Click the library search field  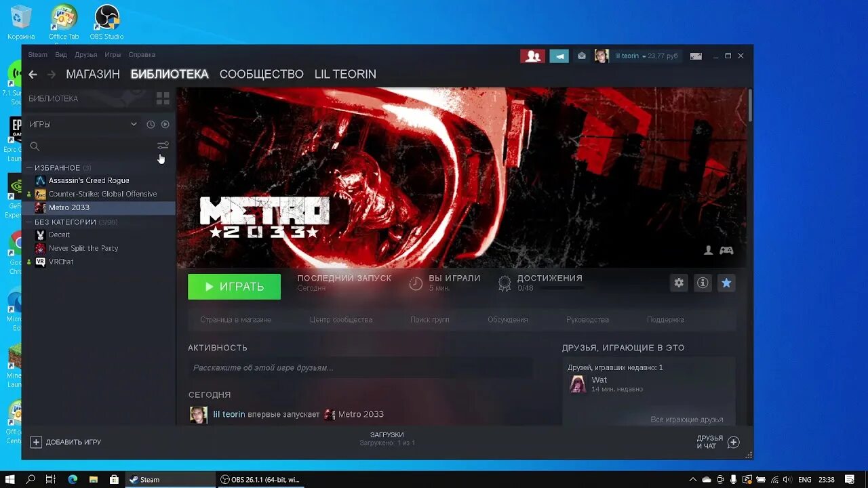pos(90,146)
